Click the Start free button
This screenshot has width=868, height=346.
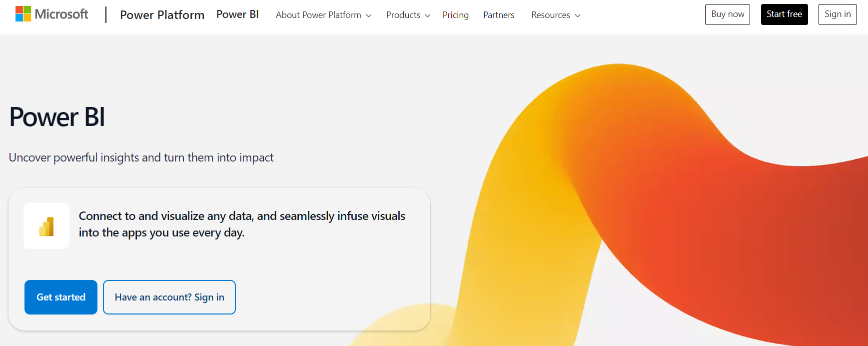(x=784, y=14)
